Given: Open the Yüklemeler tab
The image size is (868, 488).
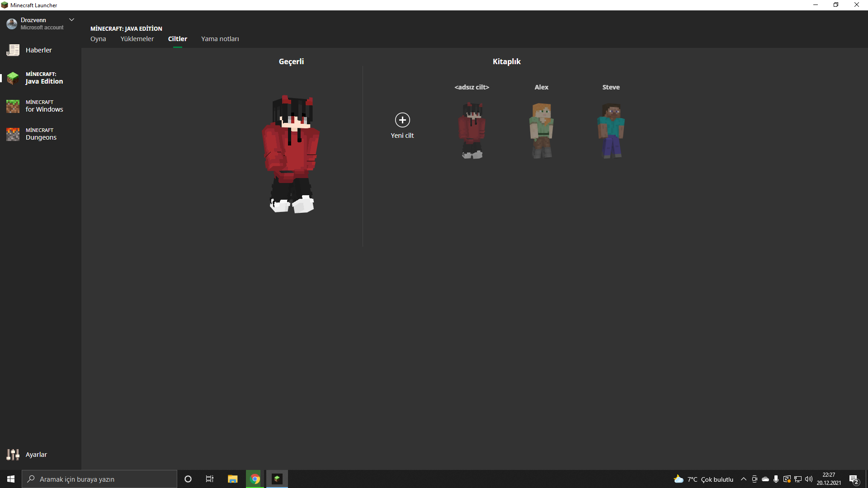Looking at the screenshot, I should click(137, 39).
